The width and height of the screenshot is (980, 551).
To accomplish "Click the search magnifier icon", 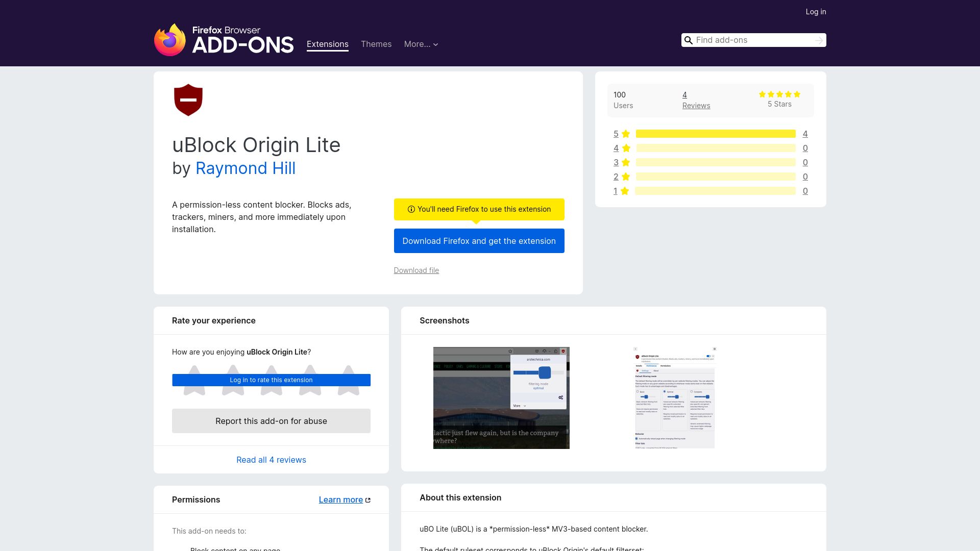I will tap(689, 40).
